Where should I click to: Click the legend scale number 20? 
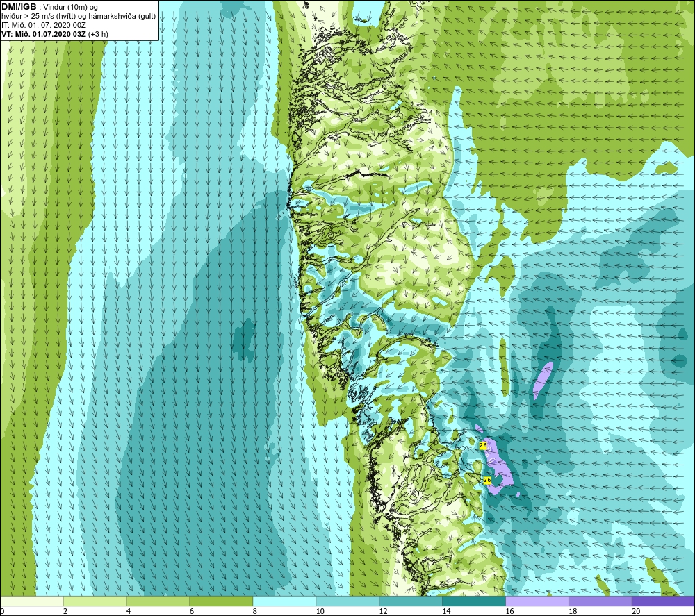point(636,612)
